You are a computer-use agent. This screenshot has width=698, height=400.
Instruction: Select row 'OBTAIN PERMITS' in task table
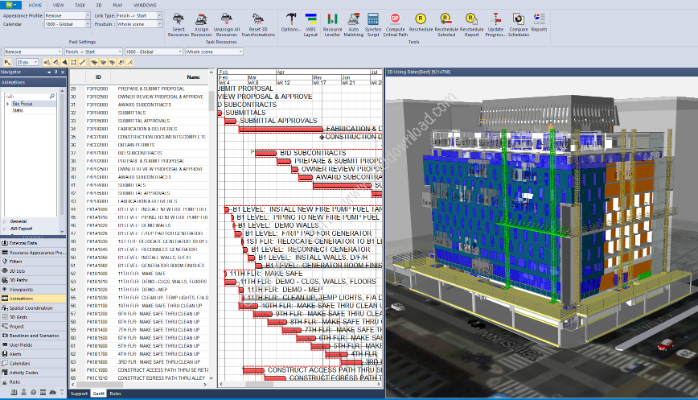[x=139, y=145]
